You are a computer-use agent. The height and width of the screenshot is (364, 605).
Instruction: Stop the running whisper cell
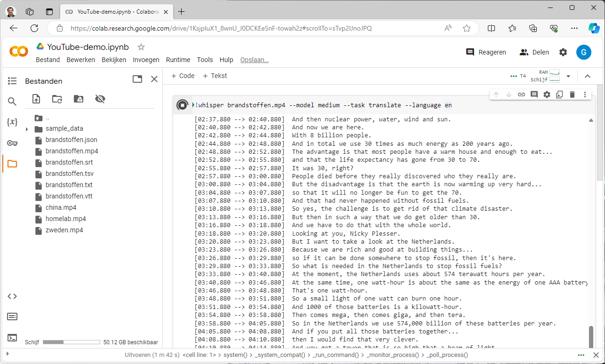182,105
